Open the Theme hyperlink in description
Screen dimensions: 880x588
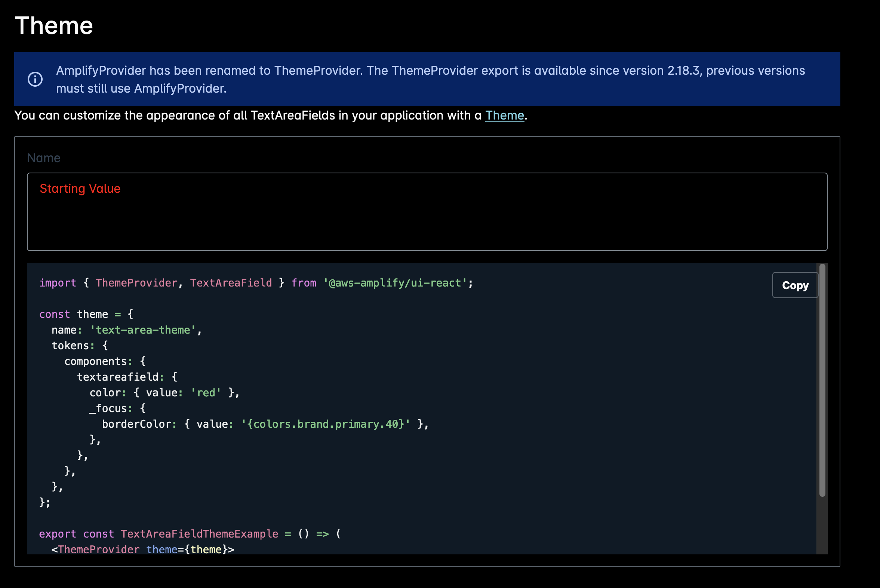point(504,115)
